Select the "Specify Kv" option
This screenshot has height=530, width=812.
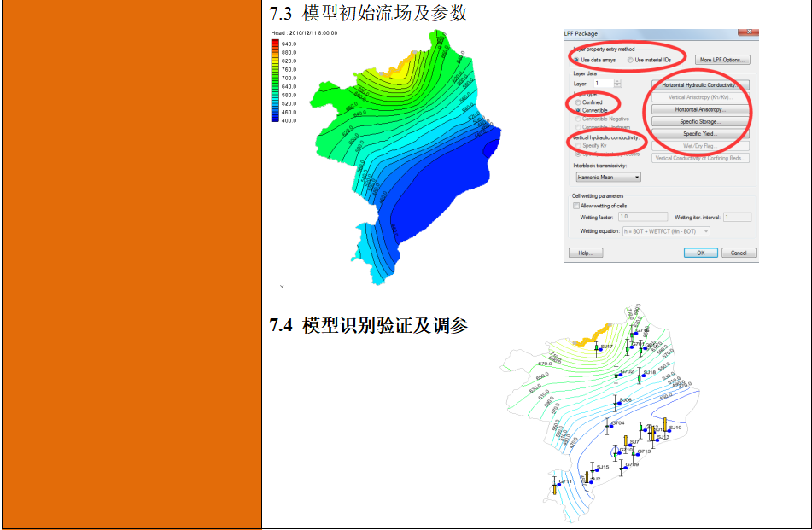pyautogui.click(x=577, y=147)
